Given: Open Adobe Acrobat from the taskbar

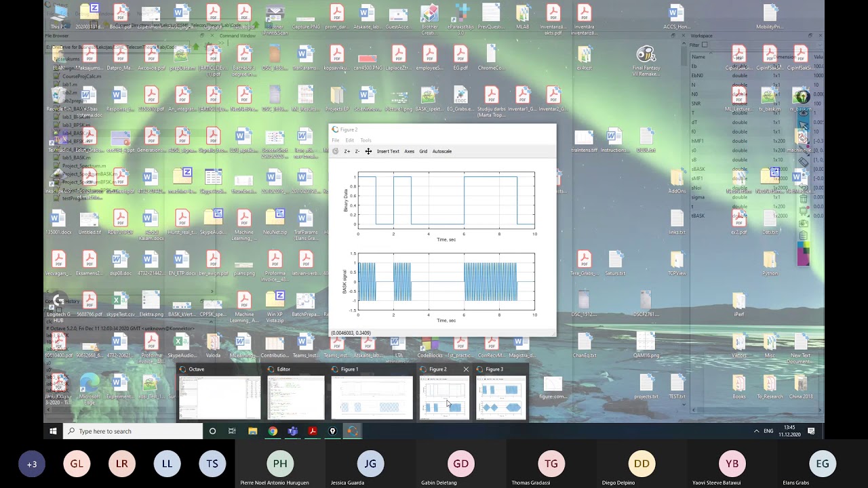Looking at the screenshot, I should coord(312,431).
